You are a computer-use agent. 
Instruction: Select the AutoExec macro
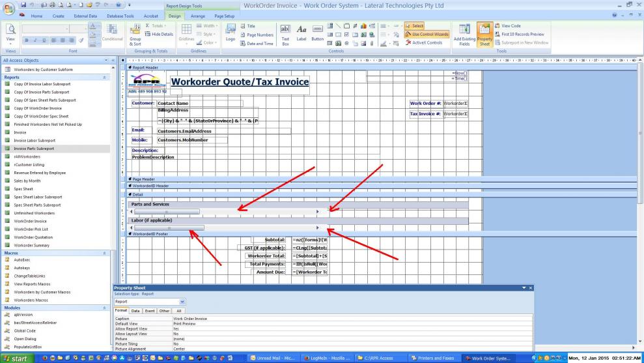[x=21, y=260]
